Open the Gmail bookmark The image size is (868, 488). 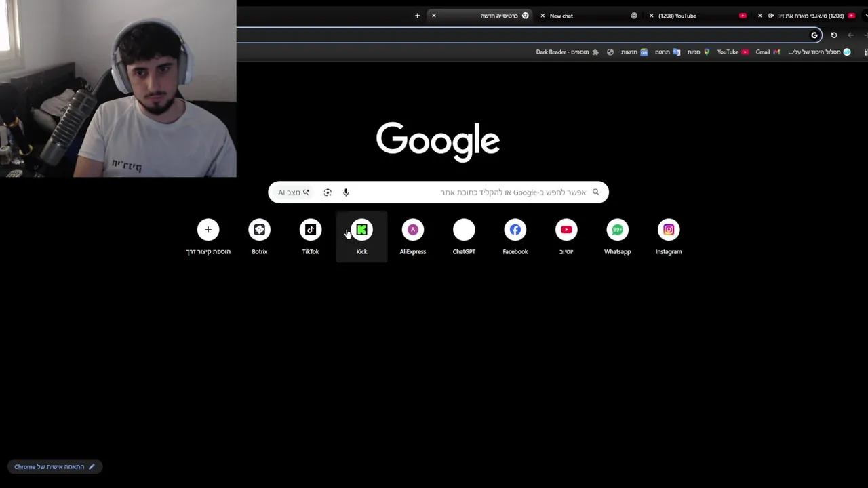[768, 52]
